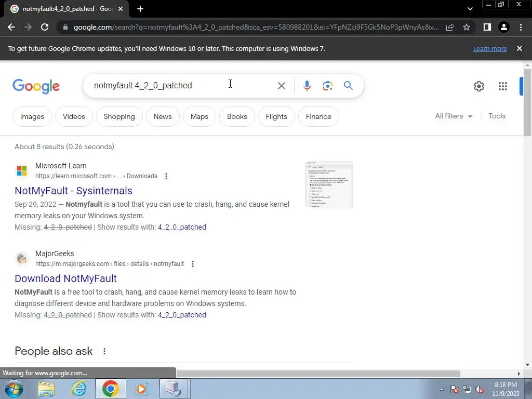Screen dimensions: 532x399
Task: Share this page from address bar
Action: [x=450, y=27]
